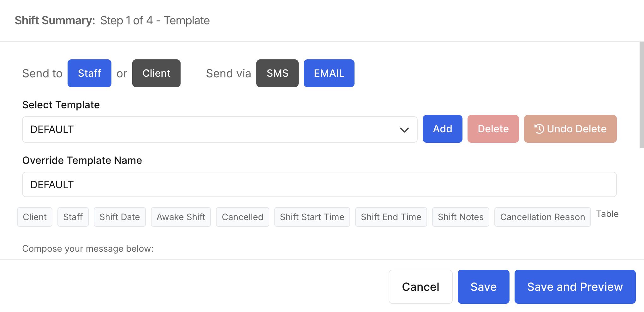Select Client as the recipient
Image resolution: width=644 pixels, height=312 pixels.
click(x=156, y=73)
